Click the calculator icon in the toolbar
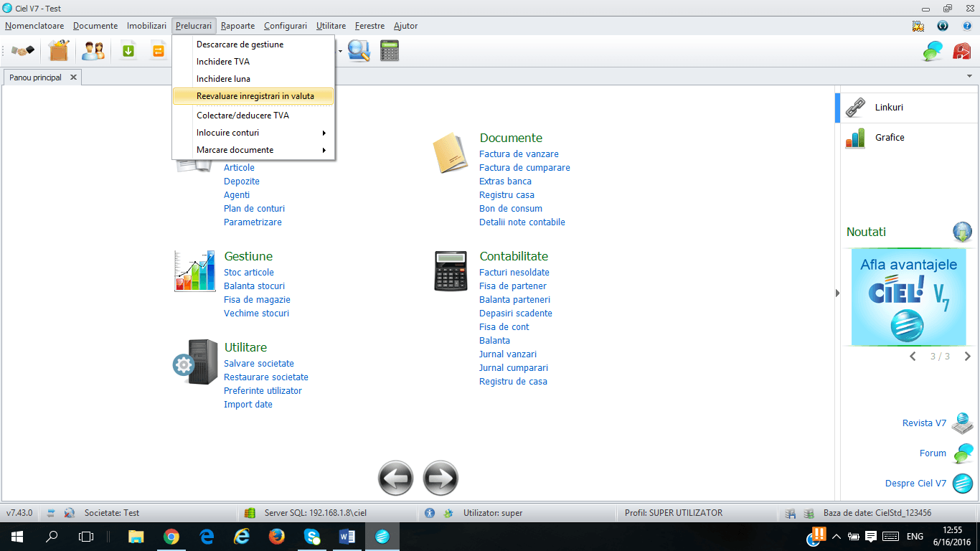This screenshot has height=551, width=980. tap(390, 51)
